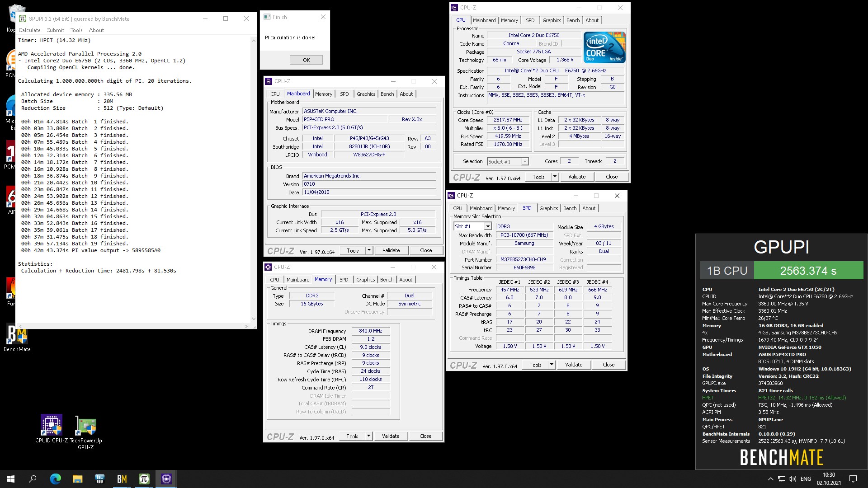
Task: Open SPD tab in Memory window
Action: click(344, 280)
